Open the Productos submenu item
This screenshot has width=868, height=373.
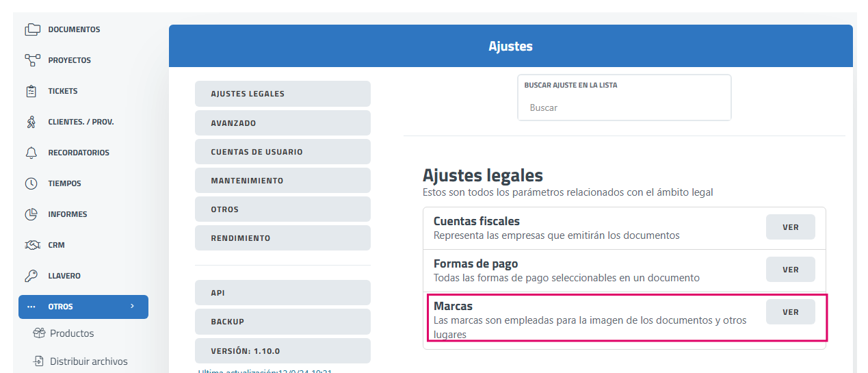coord(72,333)
